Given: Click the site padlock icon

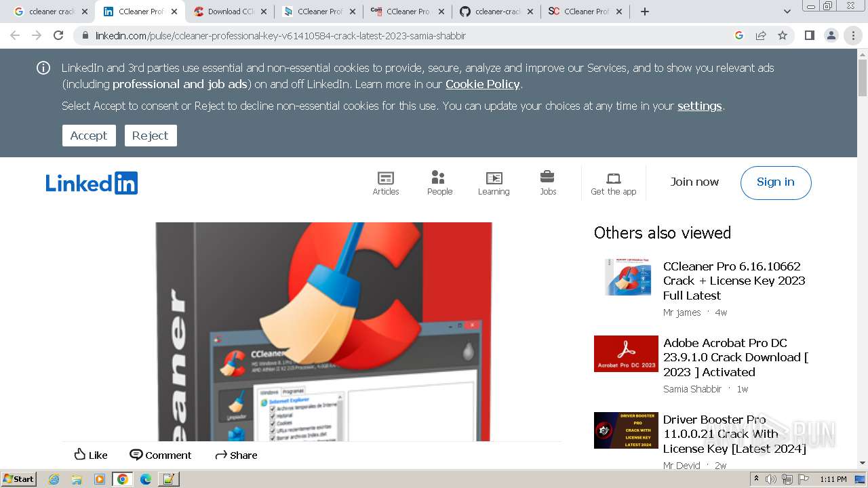Looking at the screenshot, I should pos(85,36).
